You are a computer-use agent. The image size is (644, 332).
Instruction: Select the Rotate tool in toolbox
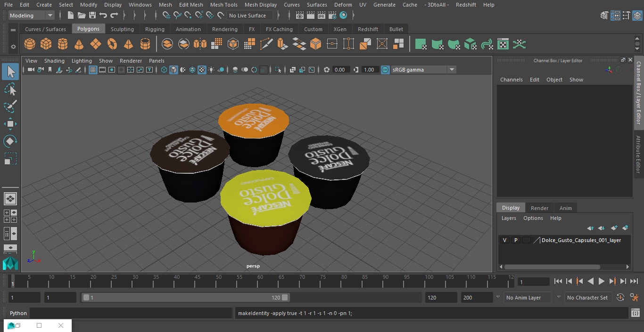pos(10,141)
